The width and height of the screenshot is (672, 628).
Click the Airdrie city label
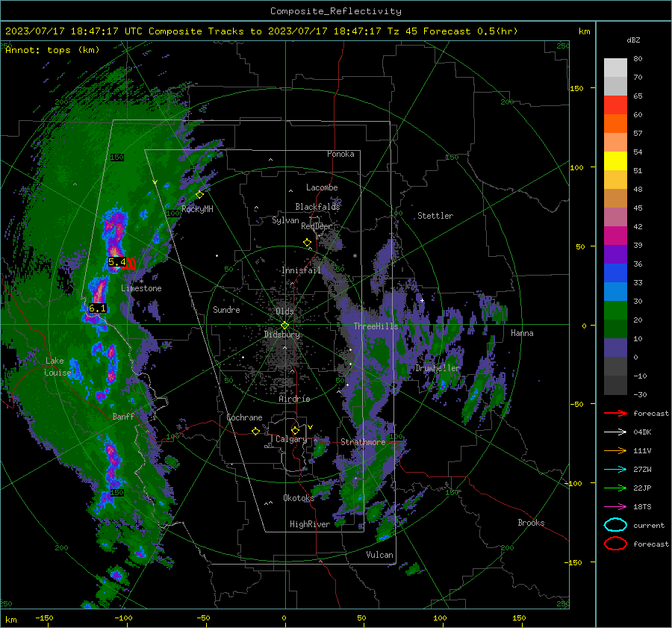[x=294, y=399]
